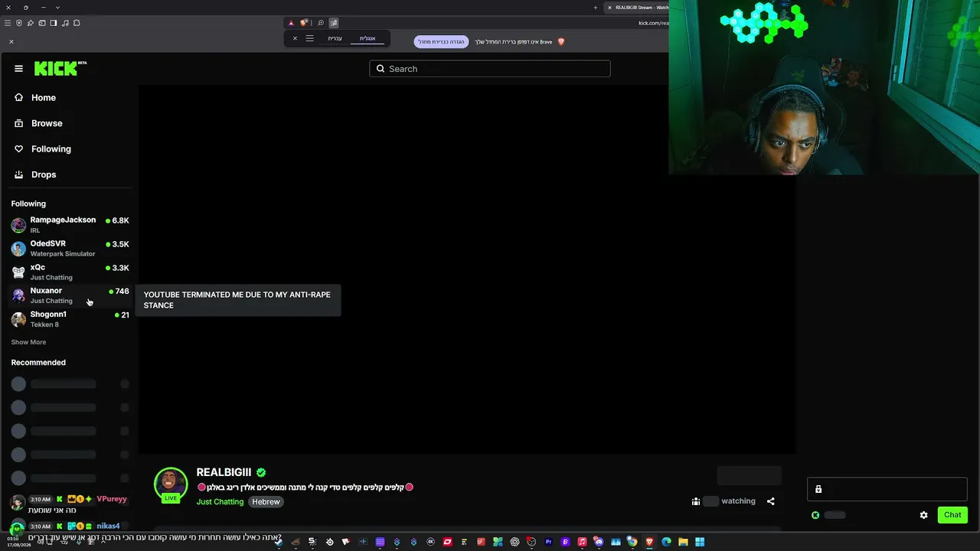The width and height of the screenshot is (980, 551).
Task: Click the viewers watching icon
Action: pyautogui.click(x=696, y=501)
